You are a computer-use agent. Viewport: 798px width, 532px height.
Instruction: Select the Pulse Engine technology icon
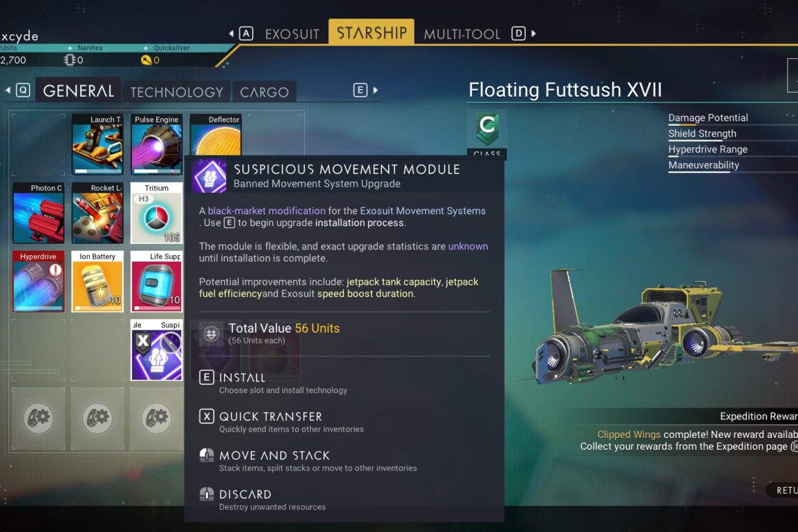pyautogui.click(x=156, y=144)
